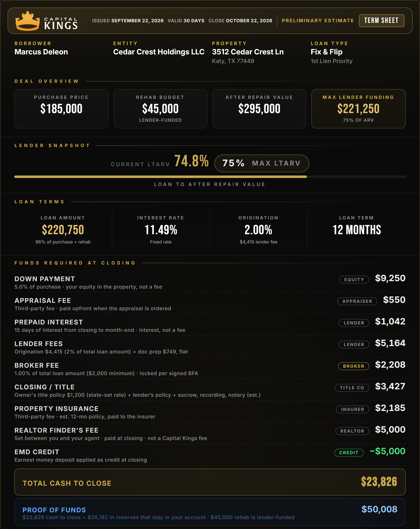Click the Realtor Finder's Fee $5,000 amount
The width and height of the screenshot is (420, 529).
coord(390,429)
